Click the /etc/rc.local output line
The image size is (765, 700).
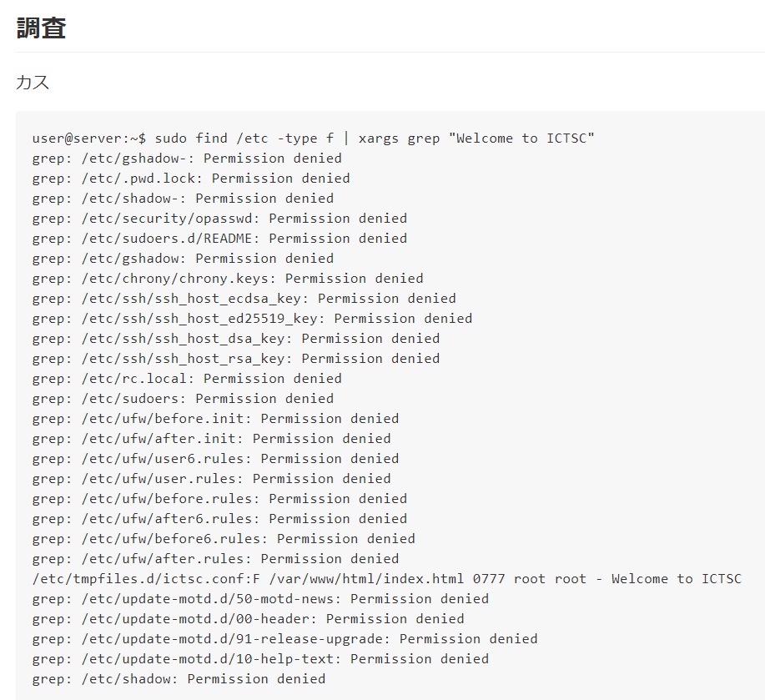pyautogui.click(x=187, y=379)
